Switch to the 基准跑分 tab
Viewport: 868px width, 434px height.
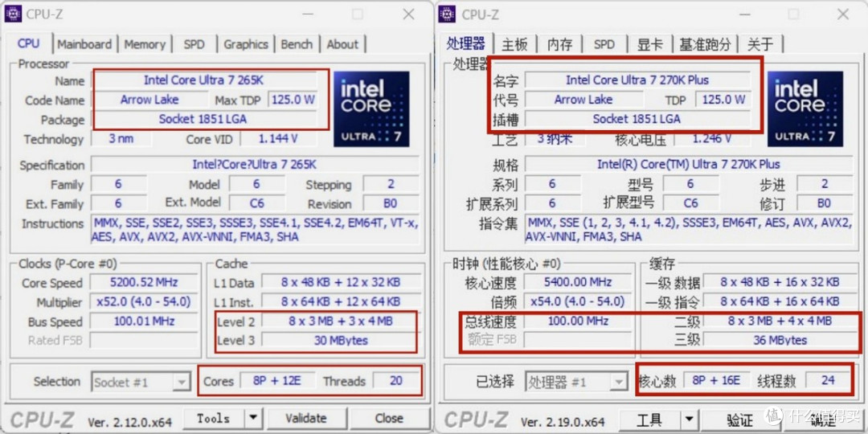pyautogui.click(x=705, y=44)
